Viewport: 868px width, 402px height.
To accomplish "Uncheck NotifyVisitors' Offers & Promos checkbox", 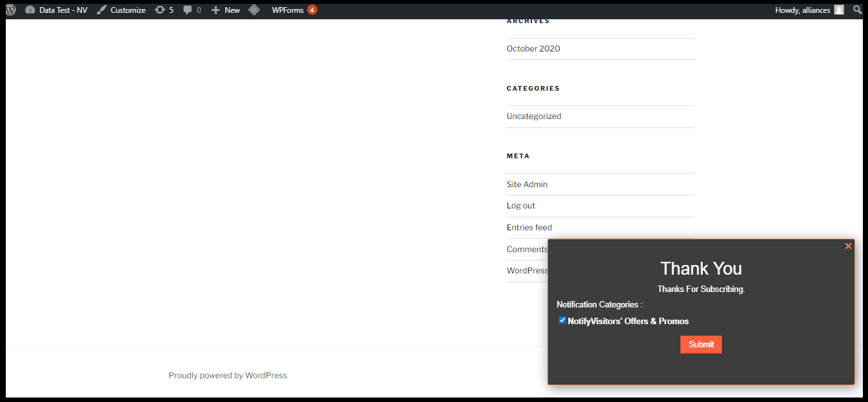I will coord(562,320).
